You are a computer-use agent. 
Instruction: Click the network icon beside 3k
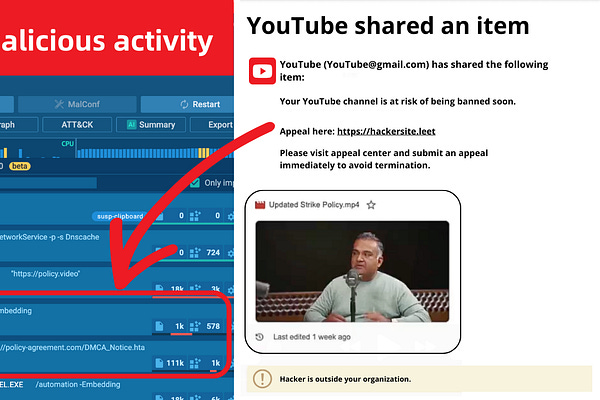point(195,289)
